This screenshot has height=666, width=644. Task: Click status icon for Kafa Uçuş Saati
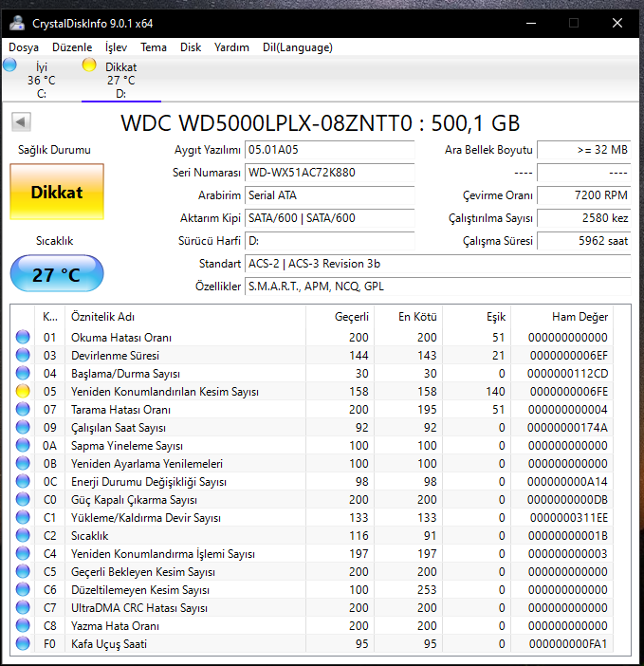(23, 644)
